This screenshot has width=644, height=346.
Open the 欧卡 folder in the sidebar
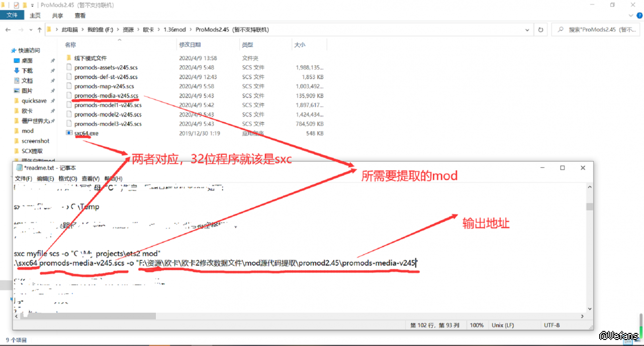(27, 110)
